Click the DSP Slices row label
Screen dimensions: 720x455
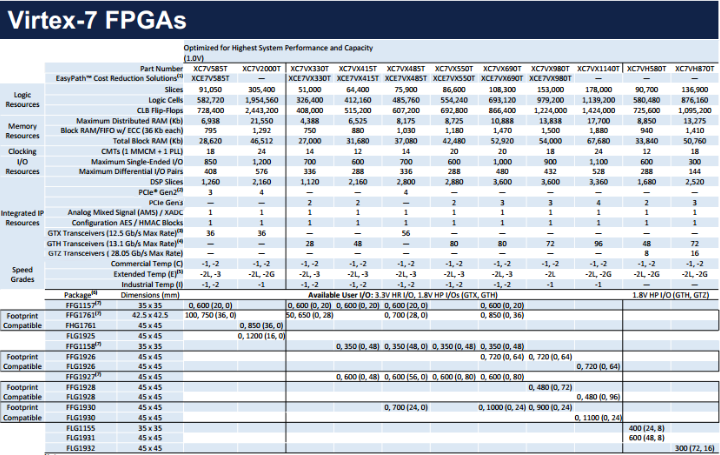pos(166,182)
